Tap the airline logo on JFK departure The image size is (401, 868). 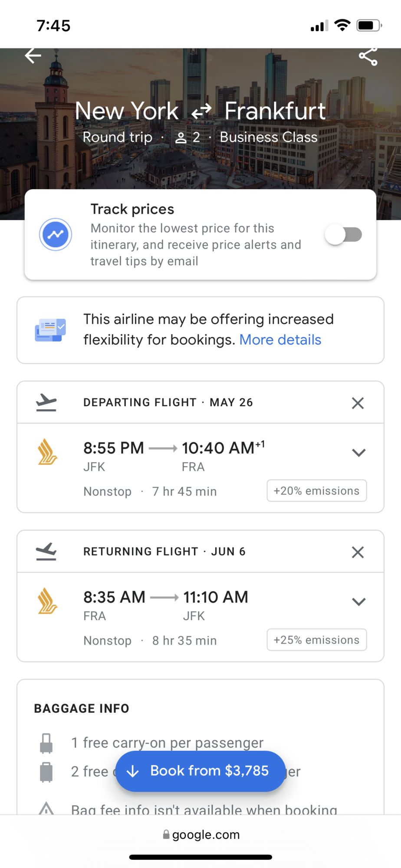click(x=47, y=452)
